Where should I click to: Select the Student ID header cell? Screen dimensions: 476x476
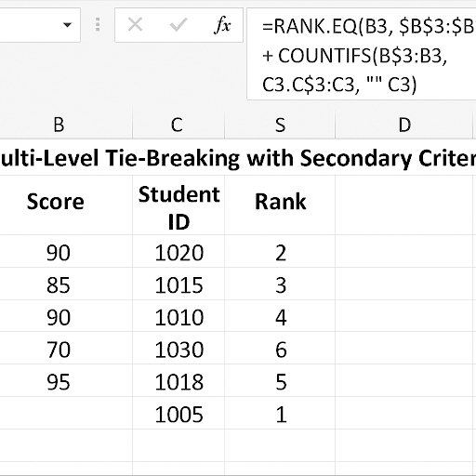[x=178, y=205]
